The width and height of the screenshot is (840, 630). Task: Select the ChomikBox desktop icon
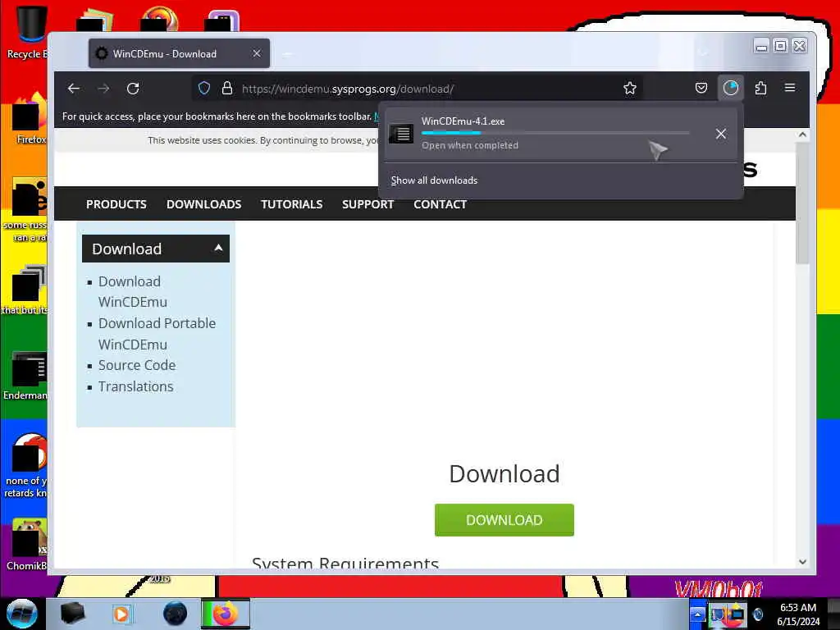pos(28,545)
